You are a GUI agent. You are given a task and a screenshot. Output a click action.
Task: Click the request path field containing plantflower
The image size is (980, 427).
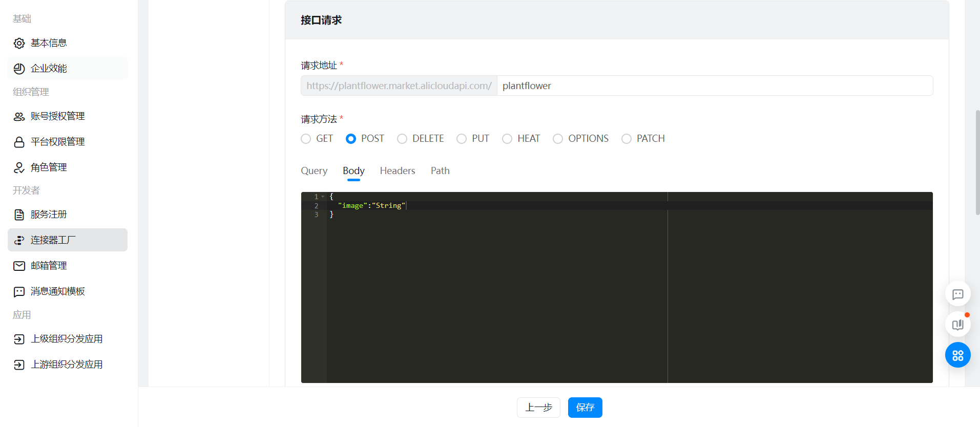tap(715, 86)
